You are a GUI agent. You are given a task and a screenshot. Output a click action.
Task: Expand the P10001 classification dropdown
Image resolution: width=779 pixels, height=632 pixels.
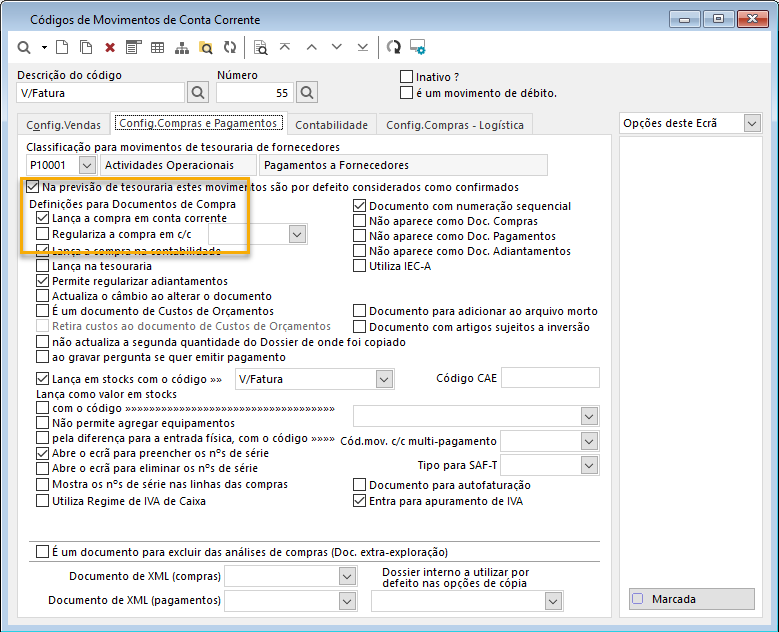pos(86,165)
